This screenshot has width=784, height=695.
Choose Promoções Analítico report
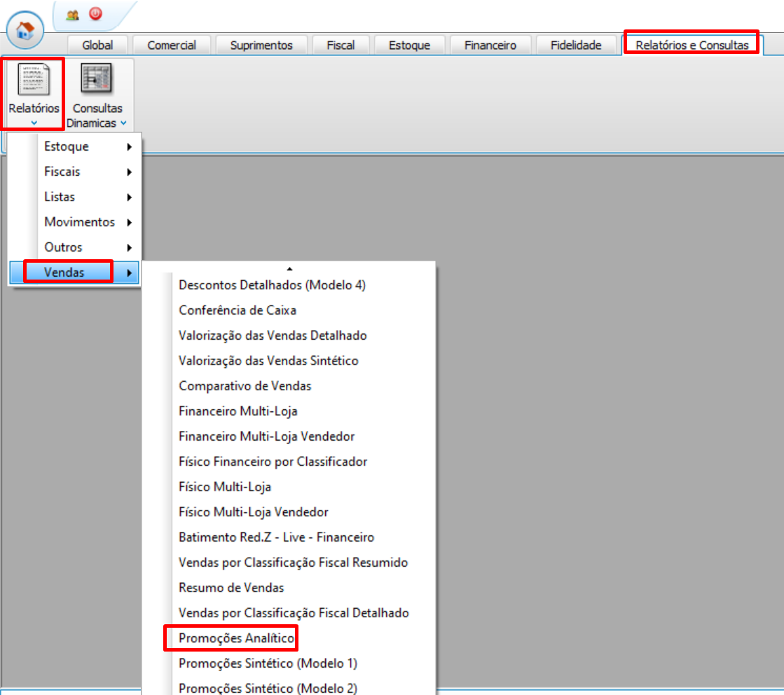tap(237, 638)
